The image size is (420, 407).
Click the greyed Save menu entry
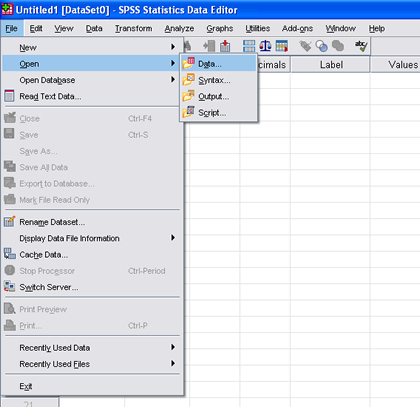coord(92,135)
